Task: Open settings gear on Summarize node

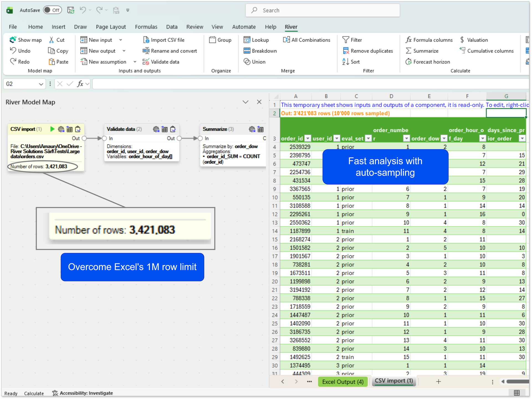Action: click(252, 129)
